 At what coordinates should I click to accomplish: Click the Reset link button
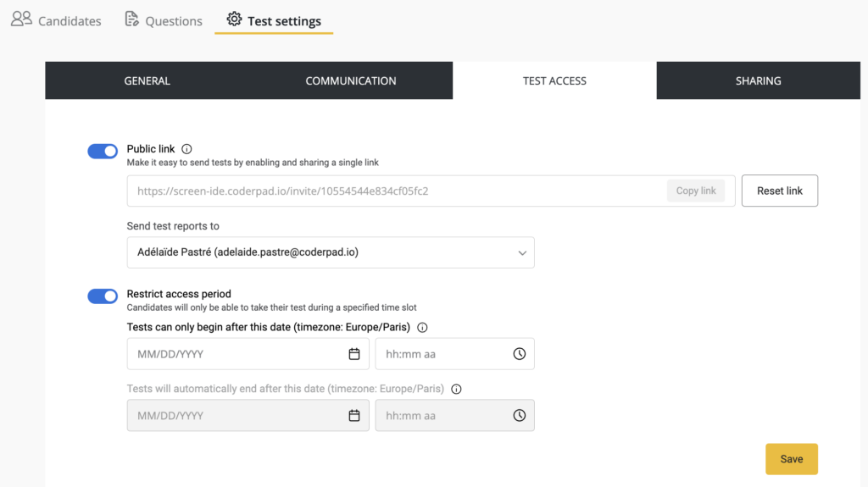[x=779, y=191]
